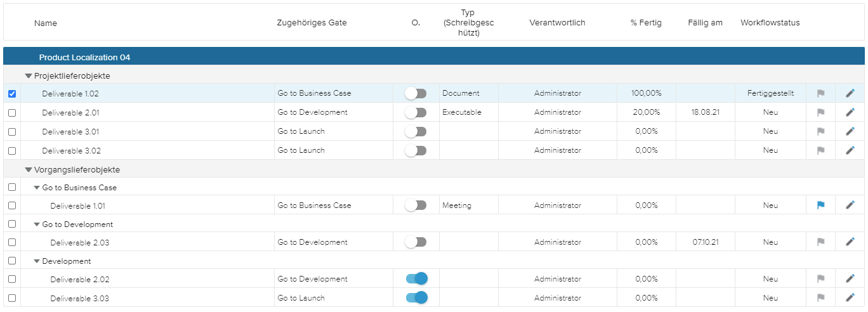
Task: Collapse the Vorgangslieferobjekte section
Action: [x=28, y=170]
